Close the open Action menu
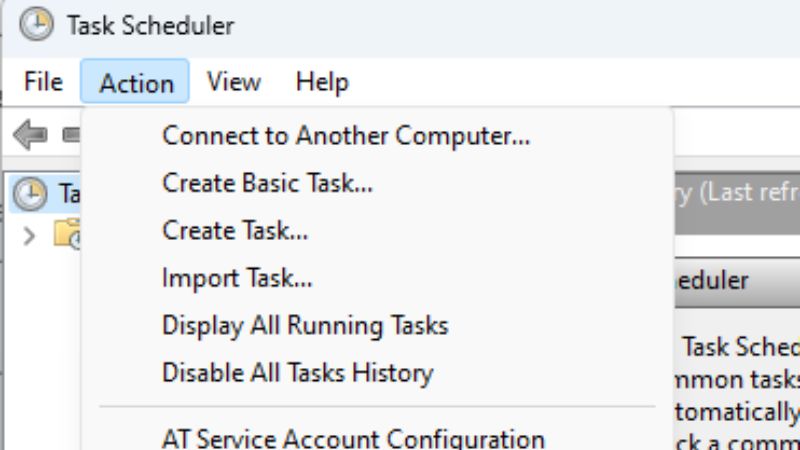Image resolution: width=800 pixels, height=450 pixels. point(135,83)
